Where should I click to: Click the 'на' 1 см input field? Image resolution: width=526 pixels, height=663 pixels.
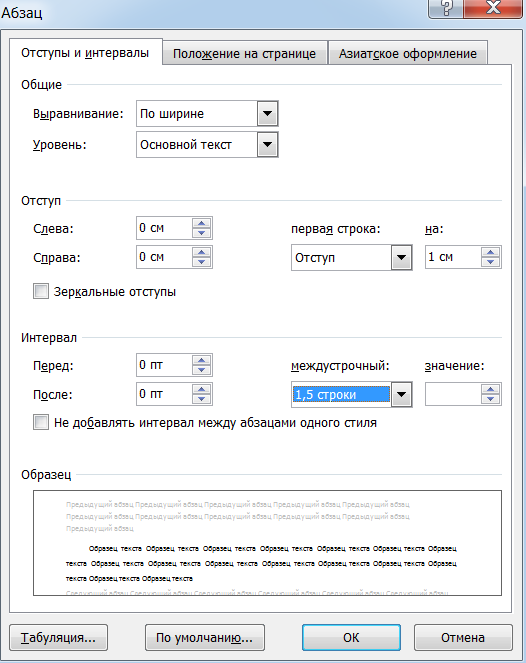(453, 257)
